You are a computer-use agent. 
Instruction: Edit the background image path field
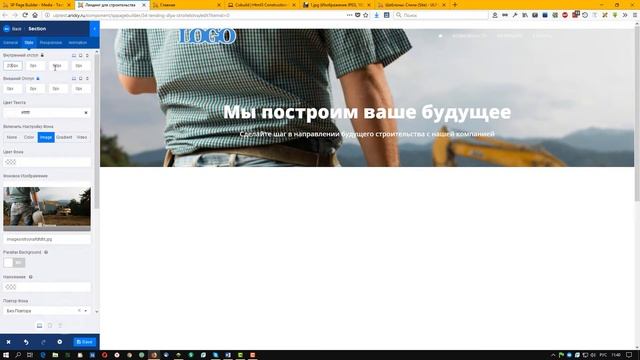pyautogui.click(x=47, y=239)
